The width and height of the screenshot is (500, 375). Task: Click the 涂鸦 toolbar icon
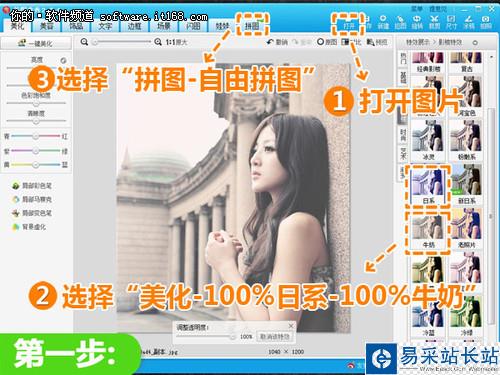coord(469,22)
